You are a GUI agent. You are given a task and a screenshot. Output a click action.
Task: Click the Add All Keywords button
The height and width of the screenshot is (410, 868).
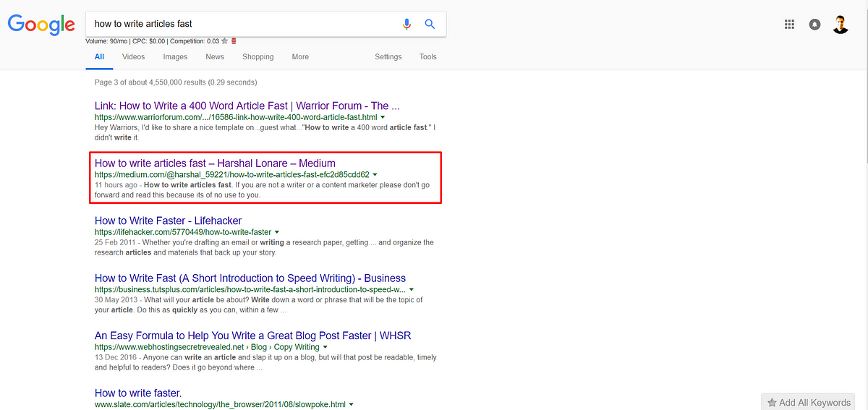[809, 402]
